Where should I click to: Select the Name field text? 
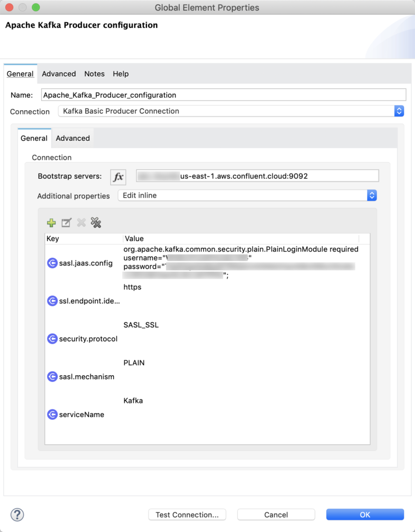coord(223,95)
